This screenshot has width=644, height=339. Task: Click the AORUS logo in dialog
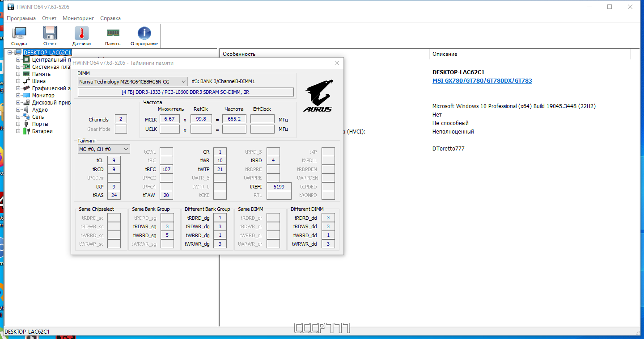pyautogui.click(x=318, y=96)
